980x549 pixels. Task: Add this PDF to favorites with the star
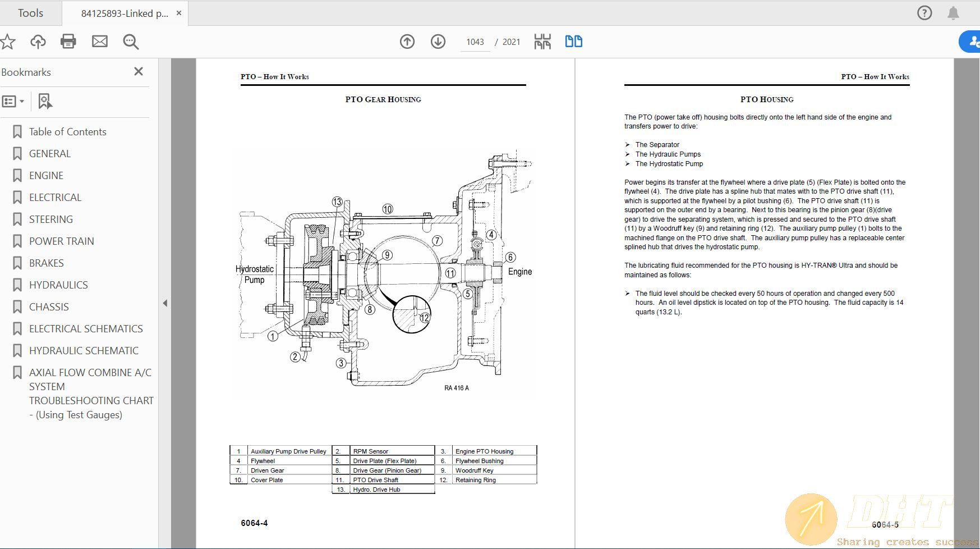pos(7,41)
